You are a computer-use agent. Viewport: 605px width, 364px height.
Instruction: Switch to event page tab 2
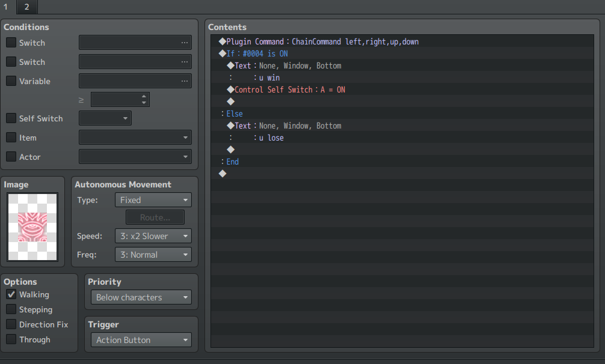(26, 7)
